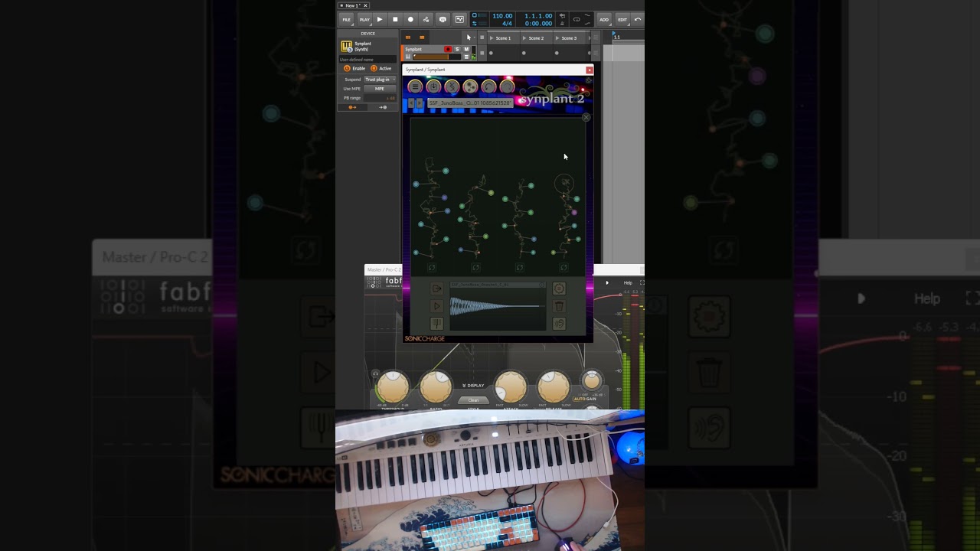Stop the transport playback
Screen dimensions: 980x551
[395, 19]
